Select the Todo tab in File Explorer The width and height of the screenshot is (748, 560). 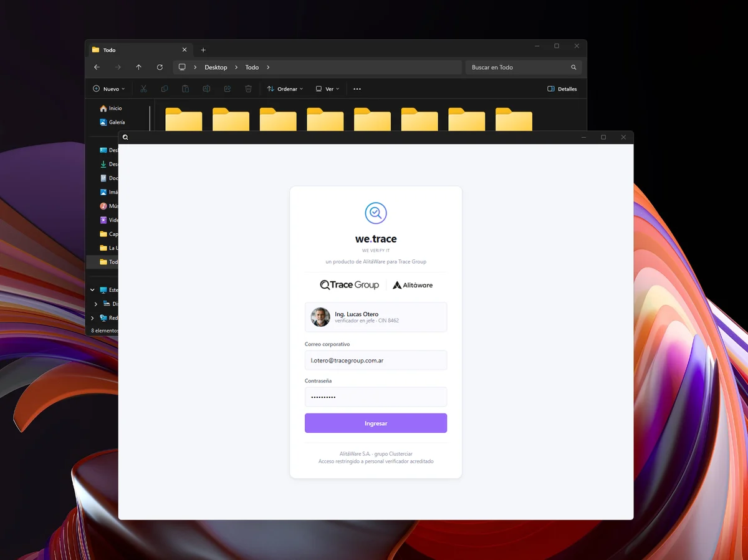(140, 50)
